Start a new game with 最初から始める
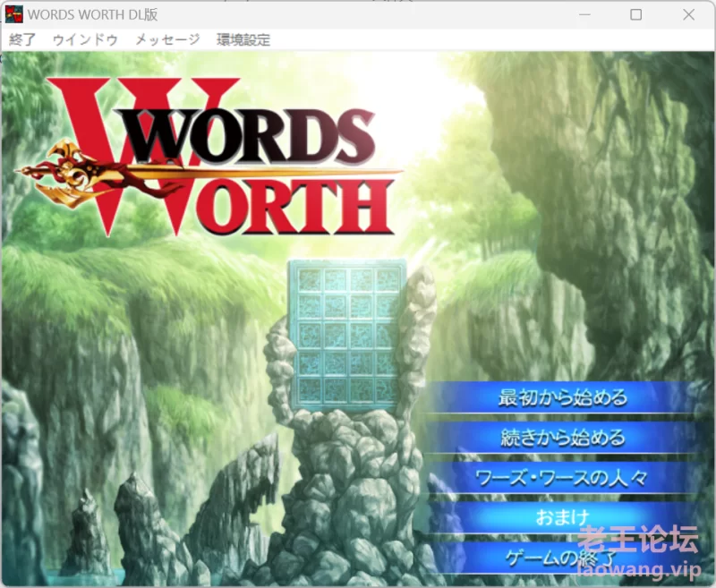The height and width of the screenshot is (588, 716). [x=562, y=397]
